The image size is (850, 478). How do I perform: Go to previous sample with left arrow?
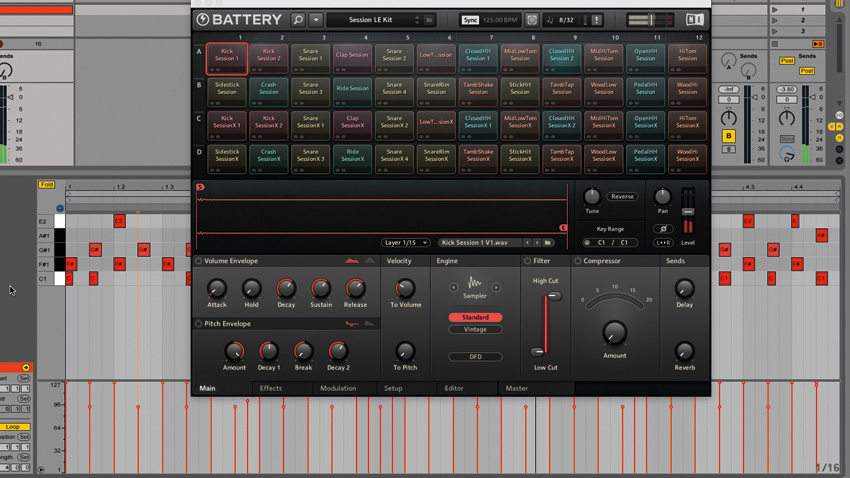pos(527,242)
